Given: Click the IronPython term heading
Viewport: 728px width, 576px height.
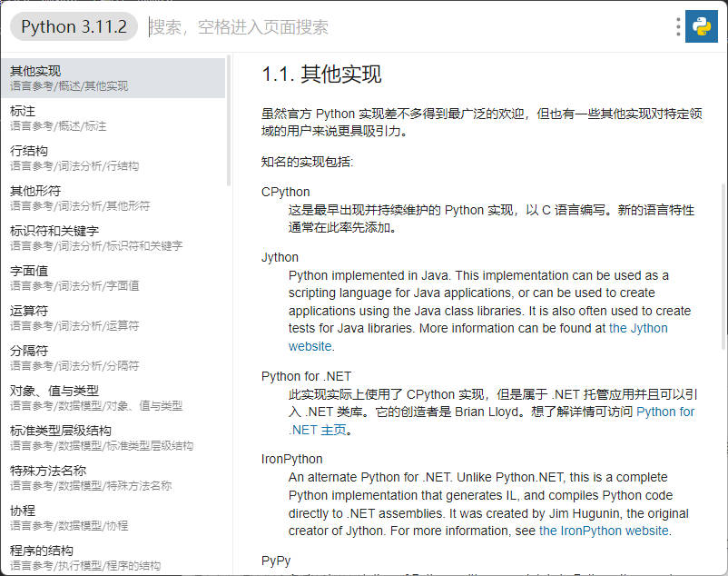Looking at the screenshot, I should pyautogui.click(x=292, y=459).
